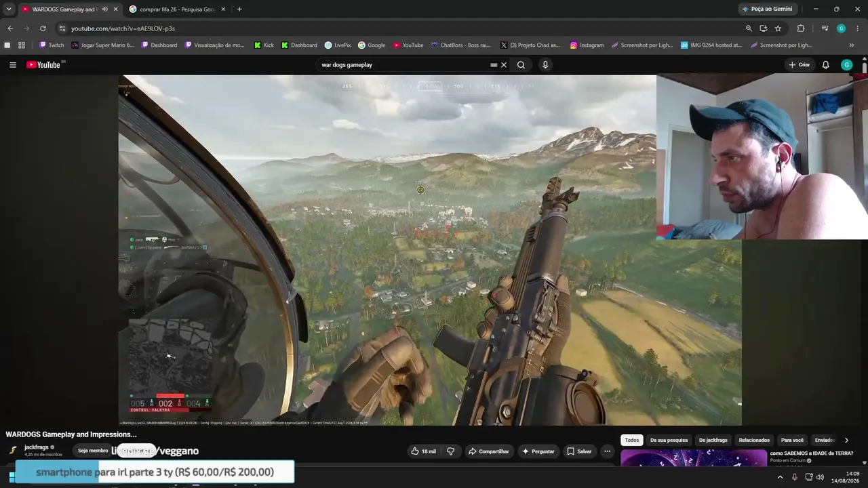The height and width of the screenshot is (488, 868).
Task: Click the Criar create button
Action: click(x=800, y=65)
